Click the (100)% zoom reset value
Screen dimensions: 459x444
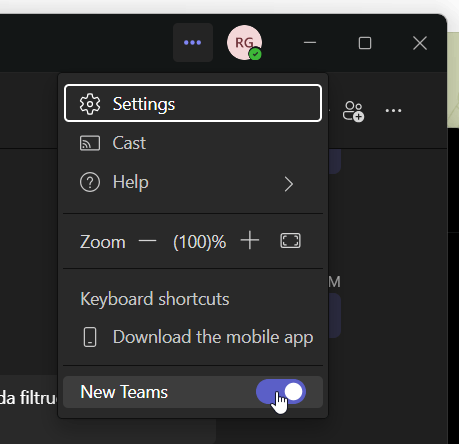199,242
